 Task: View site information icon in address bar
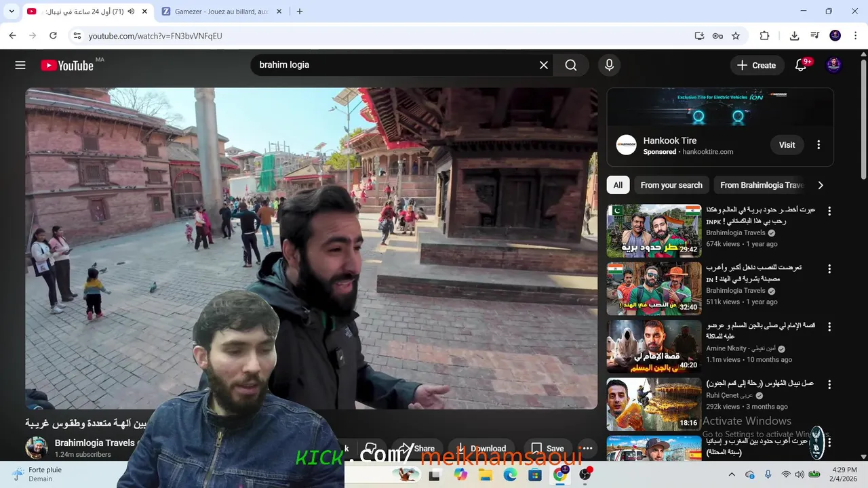pos(77,36)
